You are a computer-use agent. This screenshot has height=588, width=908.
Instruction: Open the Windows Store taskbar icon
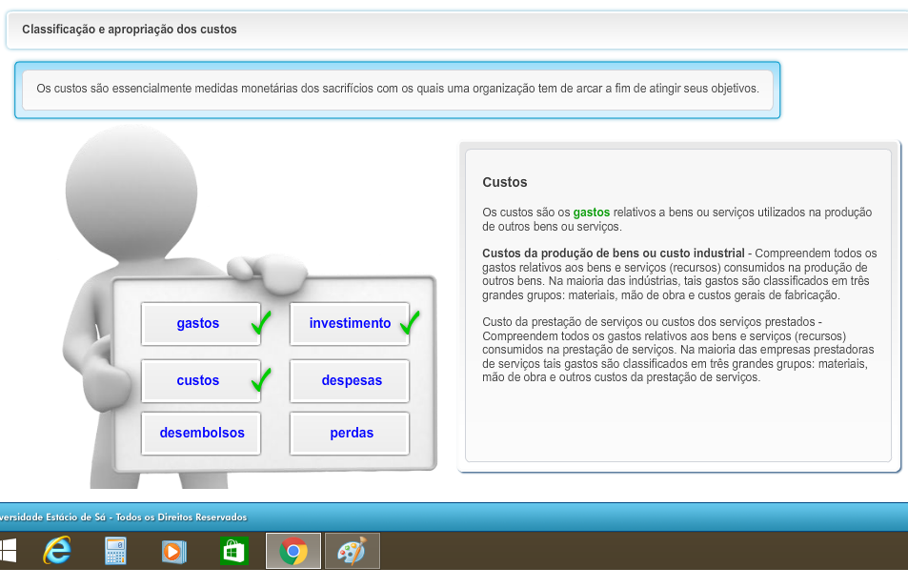(234, 551)
